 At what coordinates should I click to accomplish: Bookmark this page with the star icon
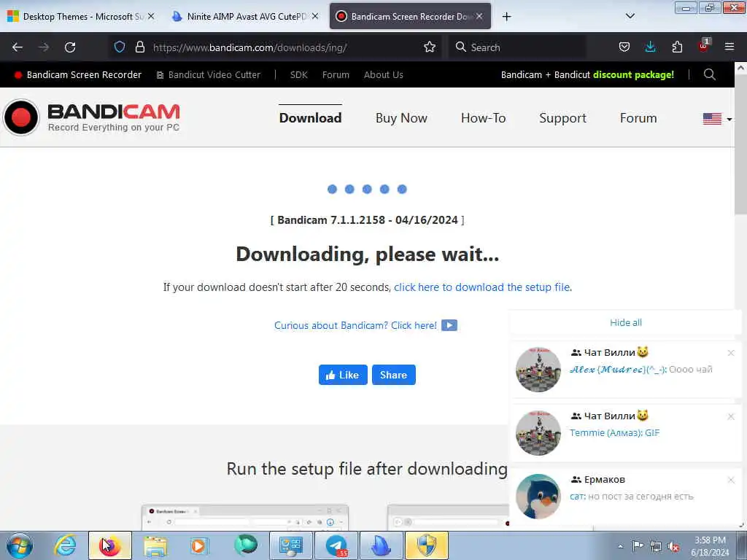[x=430, y=47]
